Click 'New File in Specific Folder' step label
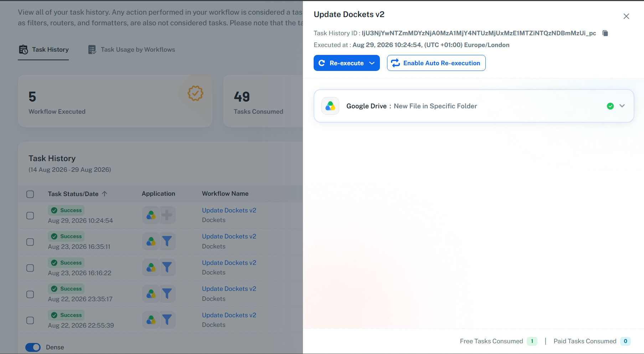This screenshot has width=644, height=354. click(x=435, y=106)
